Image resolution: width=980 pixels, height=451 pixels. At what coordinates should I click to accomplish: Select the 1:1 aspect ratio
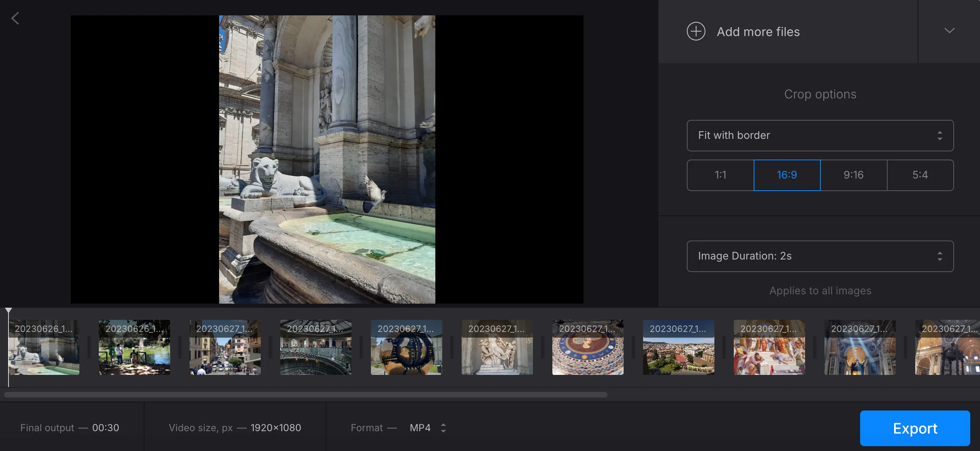[x=720, y=175]
